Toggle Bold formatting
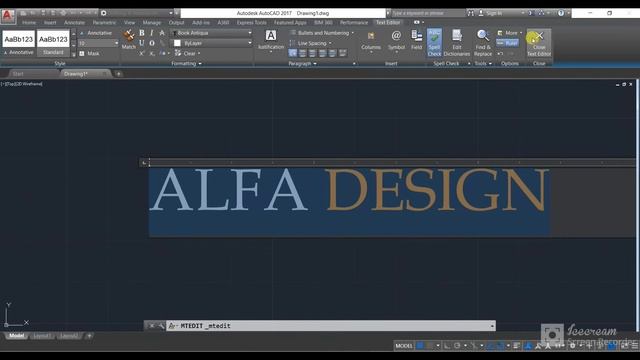 point(142,33)
